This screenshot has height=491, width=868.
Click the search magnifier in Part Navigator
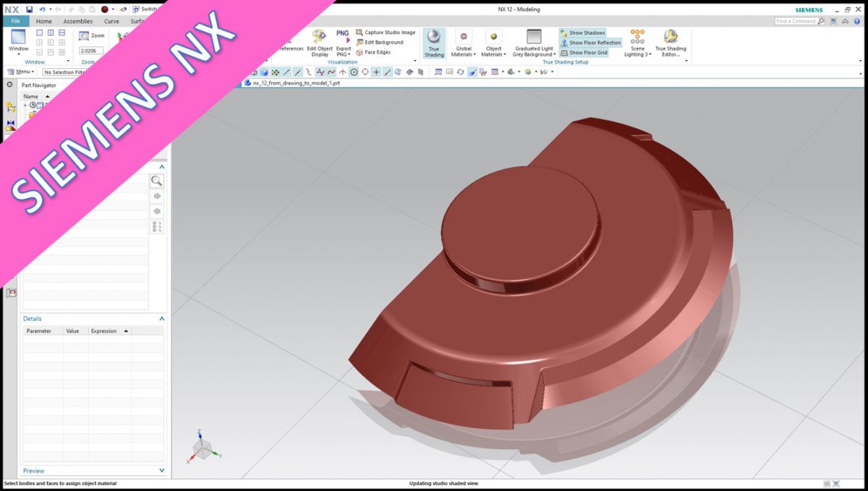157,181
